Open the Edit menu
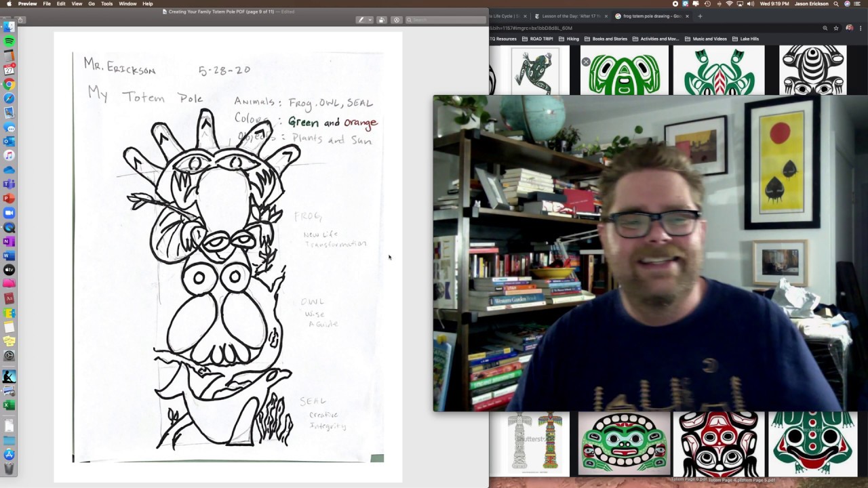Viewport: 868px width, 488px height. click(61, 3)
